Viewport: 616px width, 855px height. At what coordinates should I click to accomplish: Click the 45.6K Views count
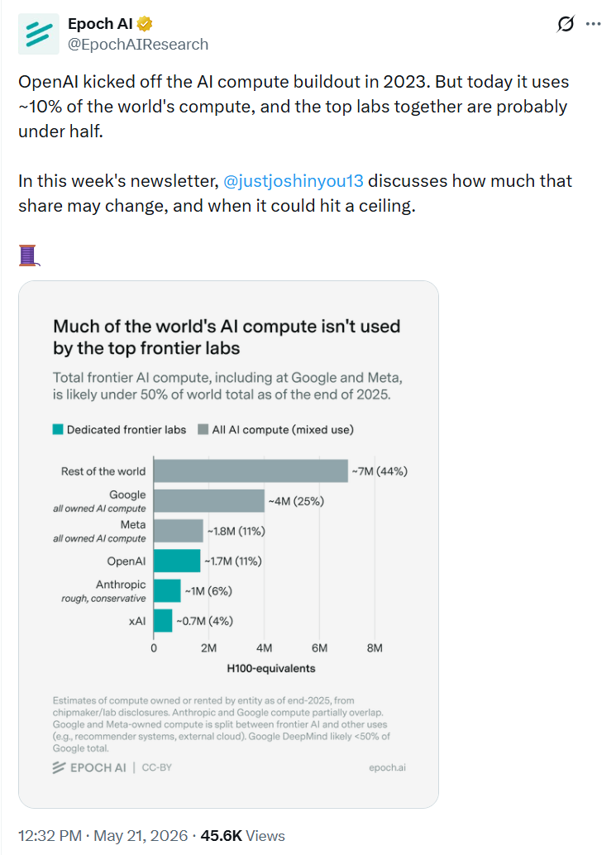click(x=242, y=836)
